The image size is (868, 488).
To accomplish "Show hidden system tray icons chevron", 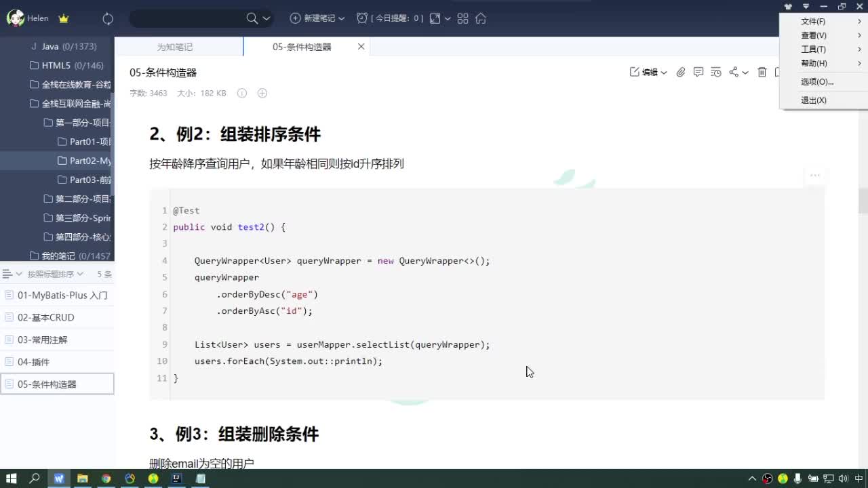I will pyautogui.click(x=752, y=479).
